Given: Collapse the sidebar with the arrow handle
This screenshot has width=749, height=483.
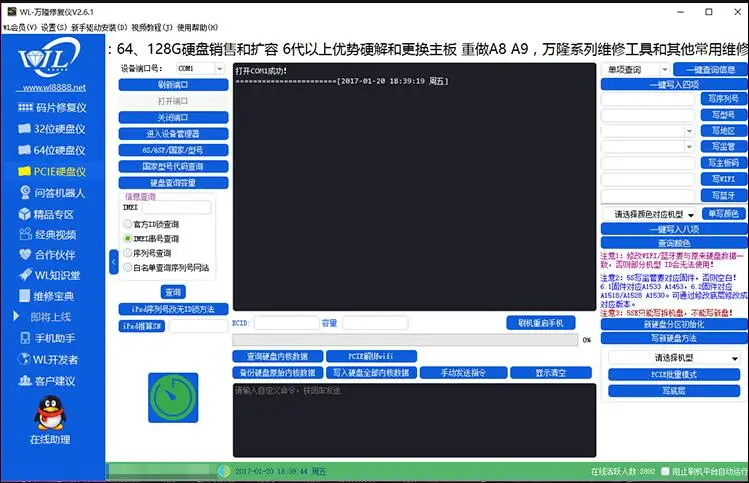Looking at the screenshot, I should point(114,262).
